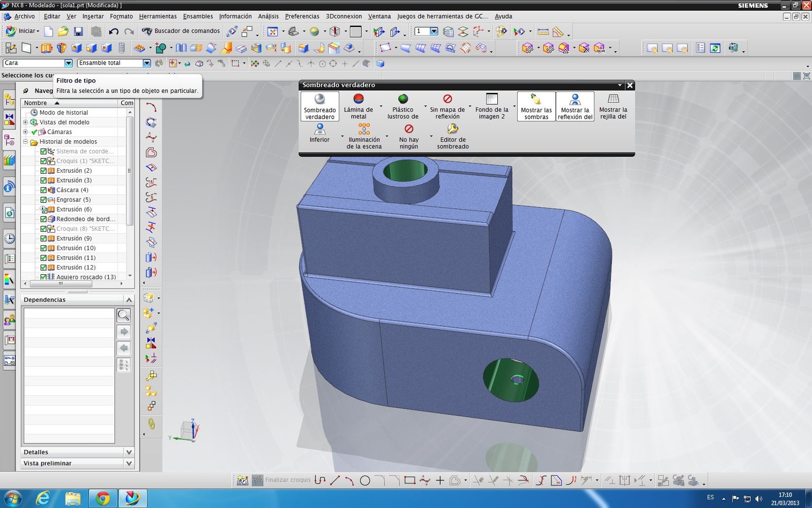Select the circle sketch tool in bottom toolbar

[x=365, y=480]
